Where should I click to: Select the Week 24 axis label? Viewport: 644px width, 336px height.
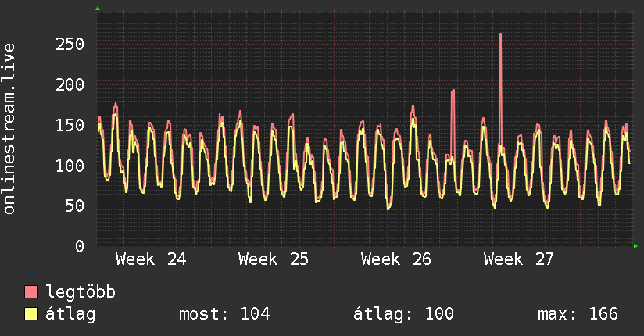[x=151, y=259]
